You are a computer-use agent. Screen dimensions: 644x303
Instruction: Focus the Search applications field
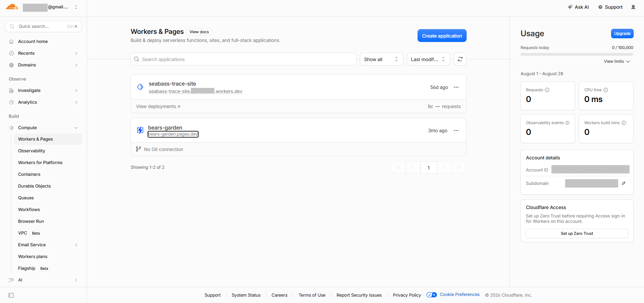pos(244,59)
